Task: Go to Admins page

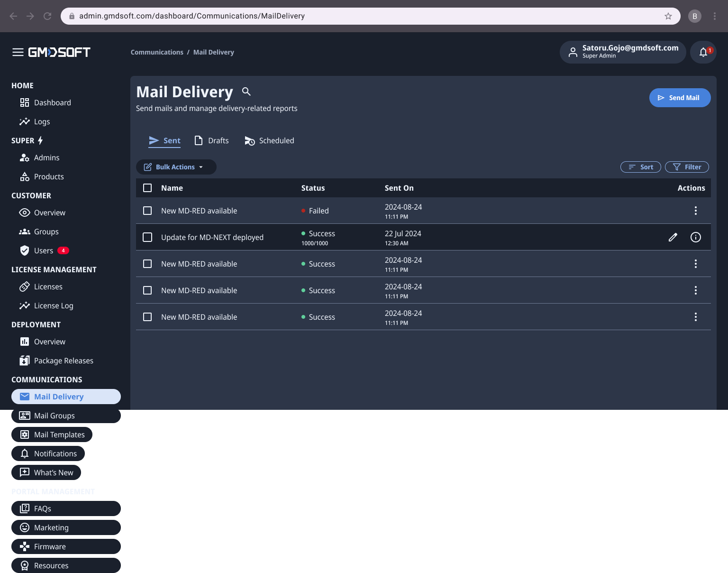Action: pyautogui.click(x=39, y=157)
